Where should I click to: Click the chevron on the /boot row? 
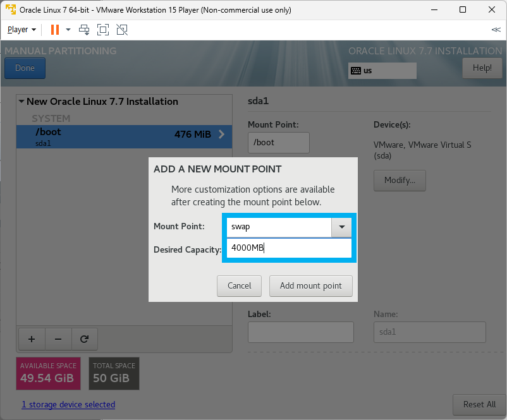click(221, 134)
